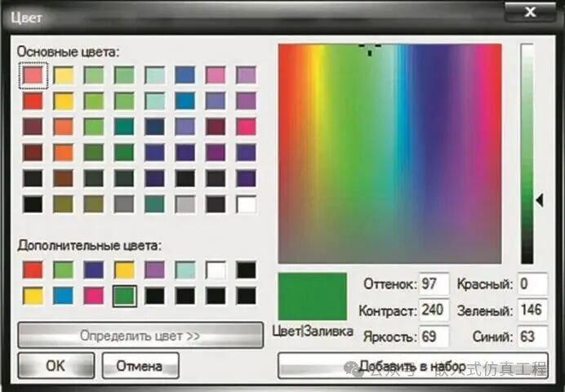Choose the orange swatch in fourth basic colors row
The height and width of the screenshot is (392, 565).
click(64, 153)
